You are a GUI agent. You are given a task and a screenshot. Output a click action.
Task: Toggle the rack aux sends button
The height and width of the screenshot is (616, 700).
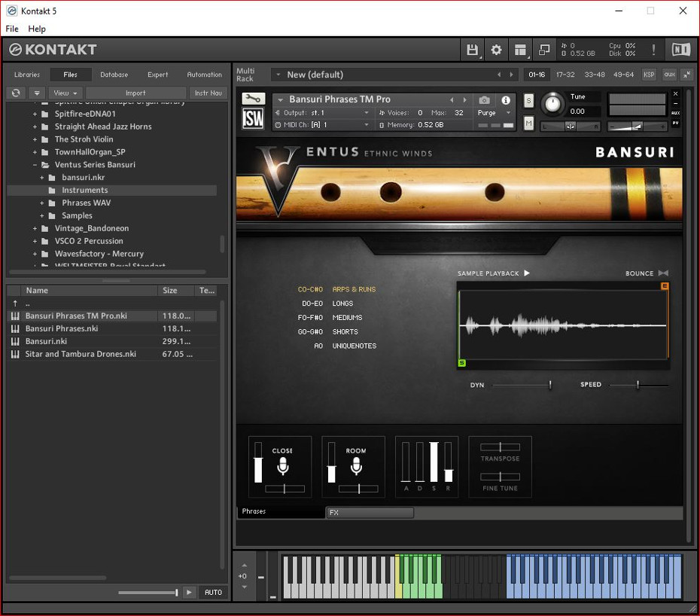669,75
